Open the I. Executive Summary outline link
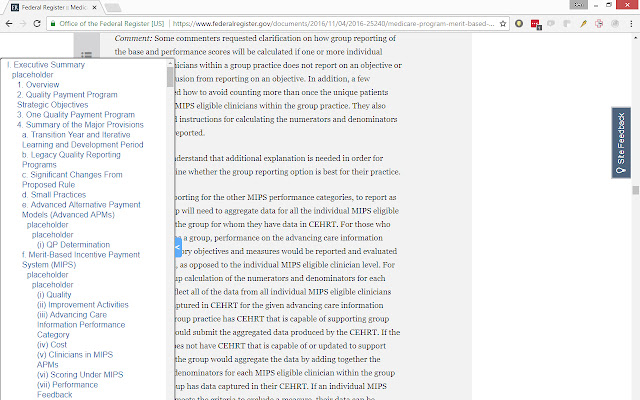 click(46, 64)
